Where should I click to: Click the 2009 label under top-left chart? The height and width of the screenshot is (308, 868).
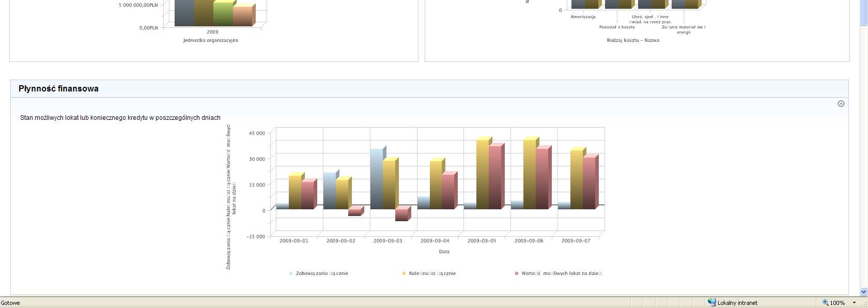coord(212,32)
